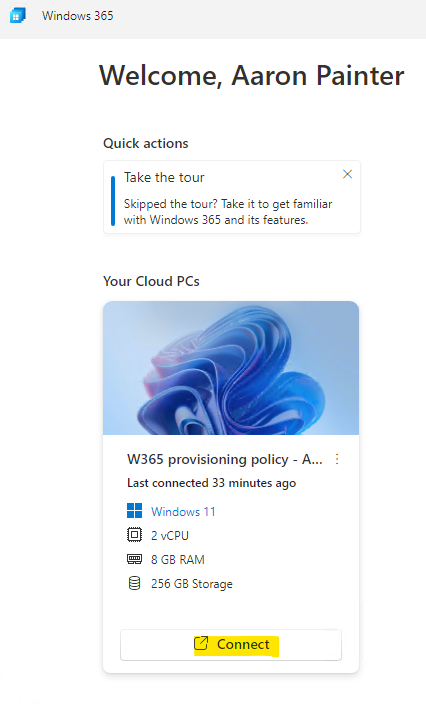Click the Connect button
426x704 pixels.
[x=231, y=645]
